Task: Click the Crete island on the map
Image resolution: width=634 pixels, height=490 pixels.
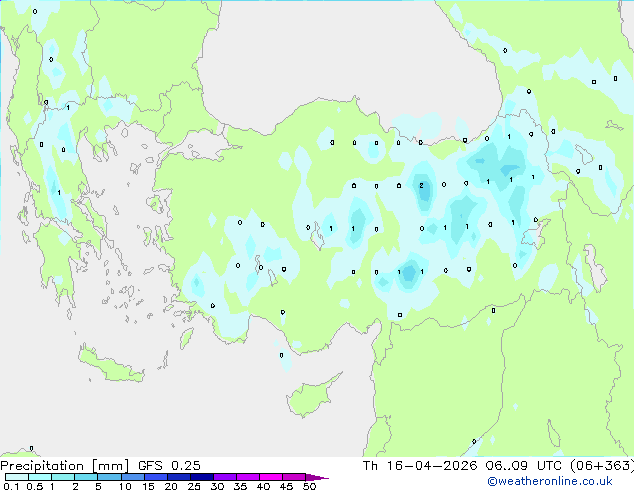Action: (111, 364)
